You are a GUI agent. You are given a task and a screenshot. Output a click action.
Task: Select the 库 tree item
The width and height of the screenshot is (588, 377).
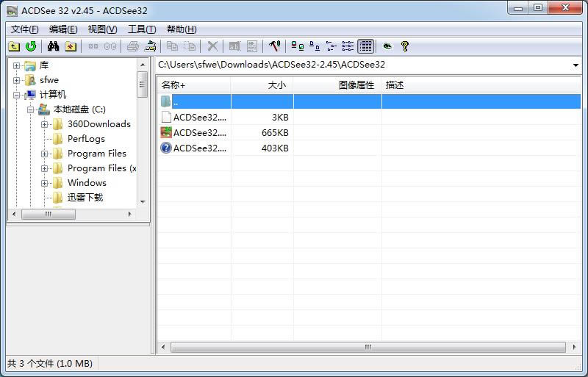tap(44, 65)
